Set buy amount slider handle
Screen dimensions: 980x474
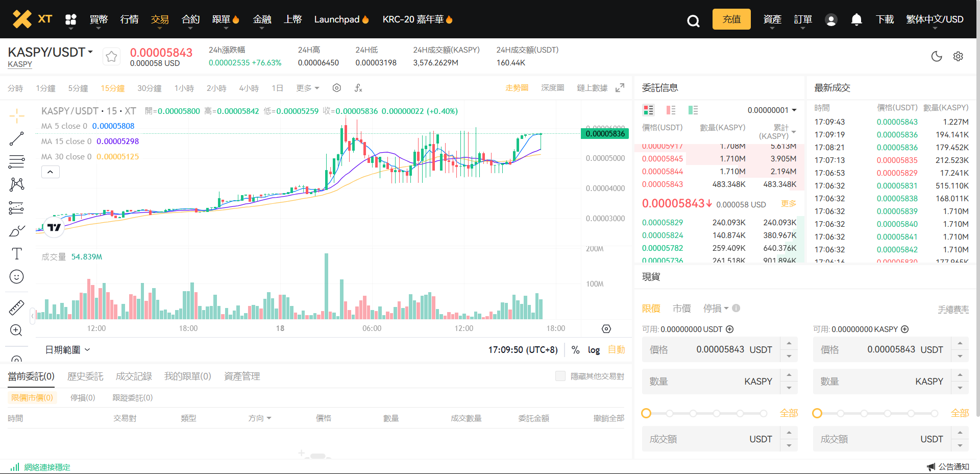(x=646, y=413)
